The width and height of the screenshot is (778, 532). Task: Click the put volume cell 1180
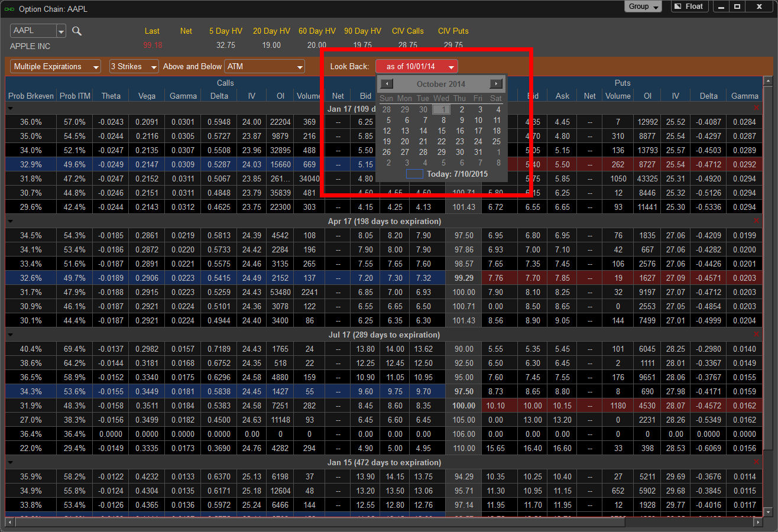click(x=618, y=406)
